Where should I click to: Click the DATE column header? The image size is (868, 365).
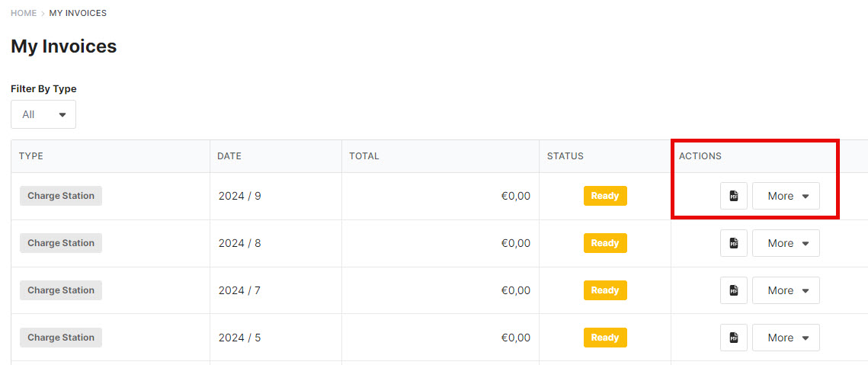point(229,156)
